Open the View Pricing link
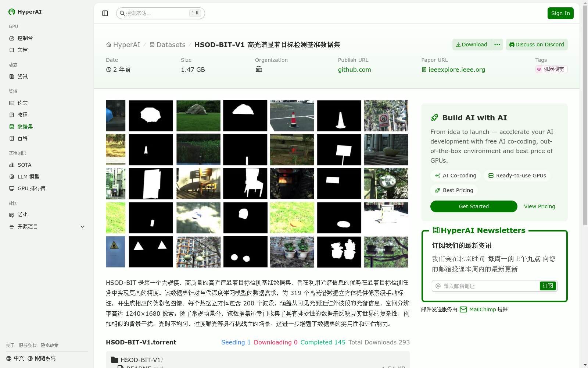The width and height of the screenshot is (588, 368). coord(539,206)
